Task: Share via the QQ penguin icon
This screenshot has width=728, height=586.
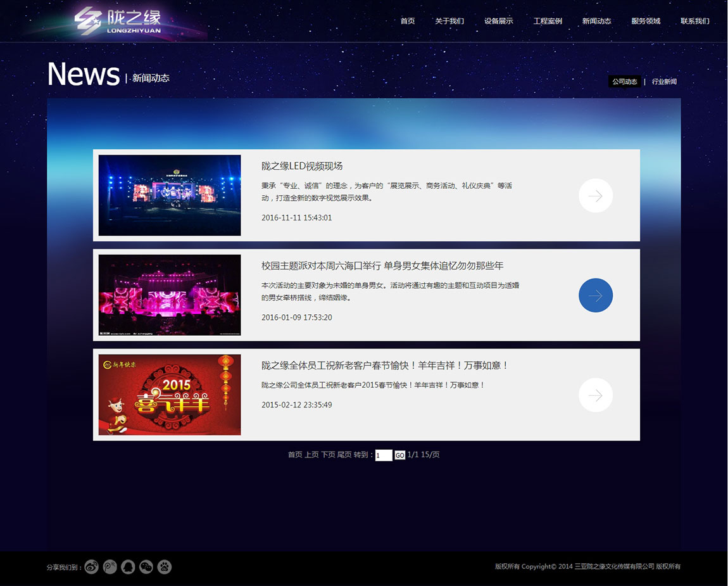Action: tap(128, 567)
